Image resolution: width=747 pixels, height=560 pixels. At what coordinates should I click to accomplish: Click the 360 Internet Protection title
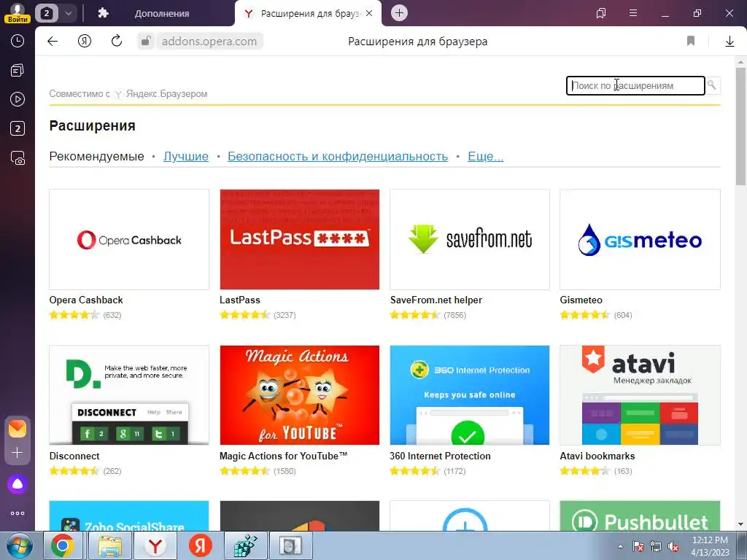click(x=440, y=456)
